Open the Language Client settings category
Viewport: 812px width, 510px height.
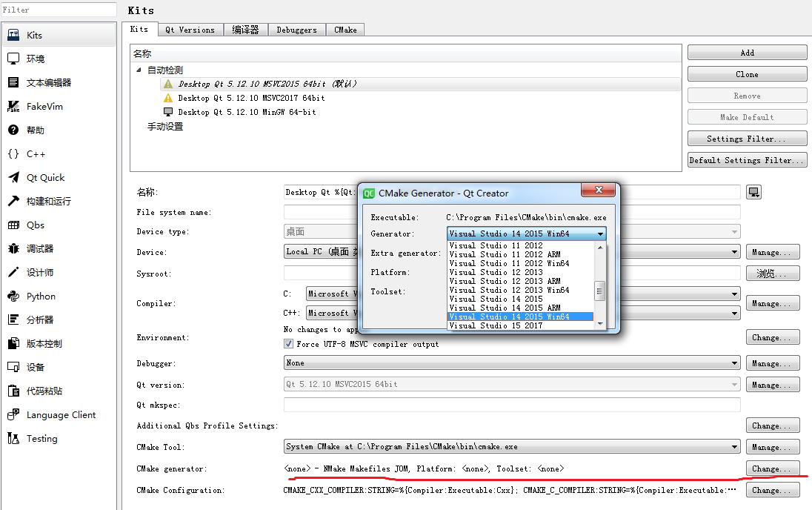[59, 415]
